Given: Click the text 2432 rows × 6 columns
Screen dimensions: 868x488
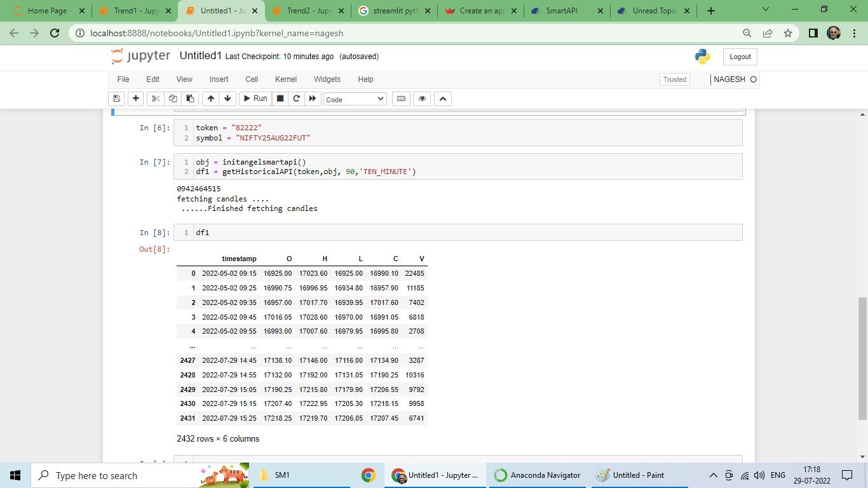Looking at the screenshot, I should coord(218,438).
